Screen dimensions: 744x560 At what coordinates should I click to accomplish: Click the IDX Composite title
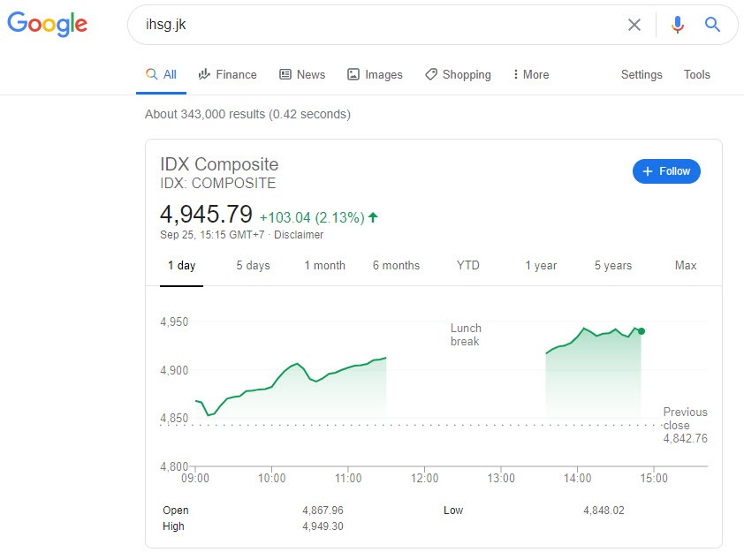click(x=219, y=164)
